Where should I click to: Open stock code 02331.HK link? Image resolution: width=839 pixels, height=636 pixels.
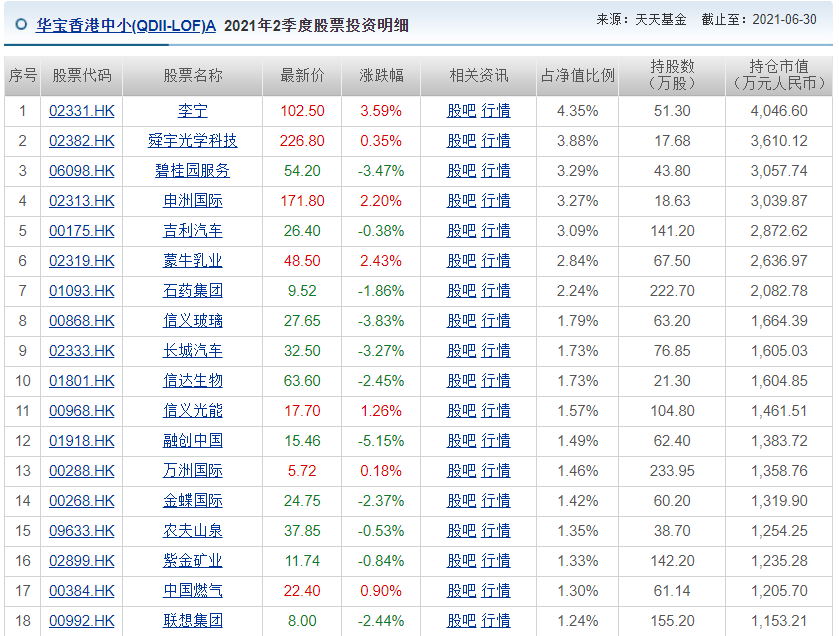82,111
